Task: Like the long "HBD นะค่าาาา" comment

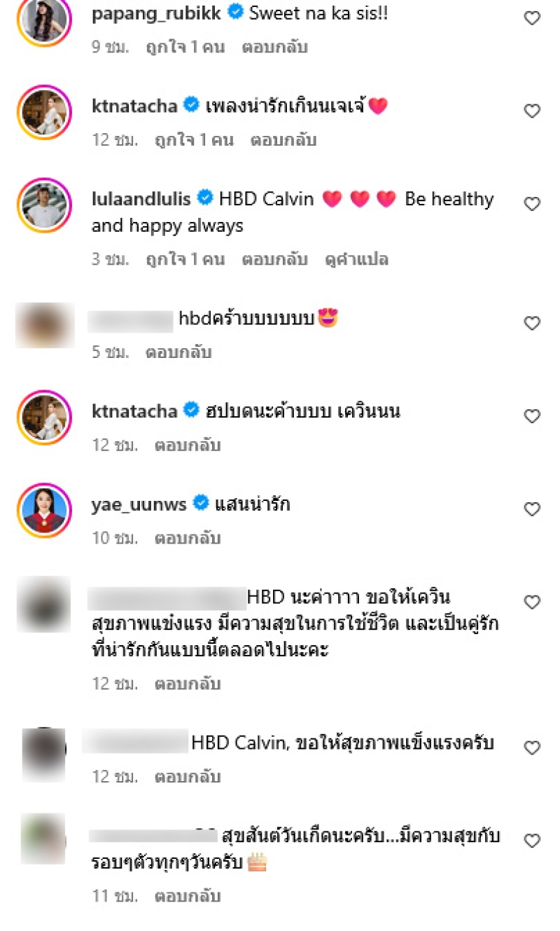Action: [533, 602]
